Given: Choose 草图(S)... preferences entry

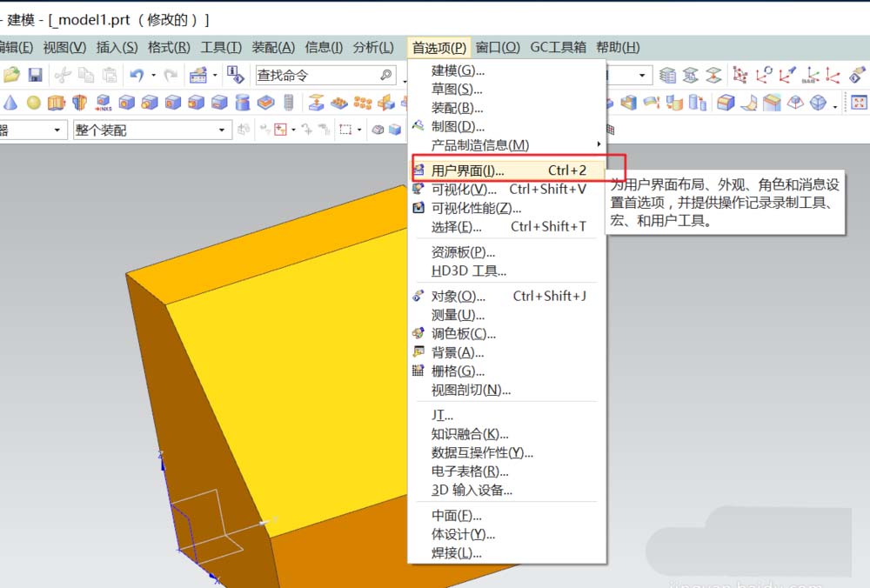Looking at the screenshot, I should (507, 89).
